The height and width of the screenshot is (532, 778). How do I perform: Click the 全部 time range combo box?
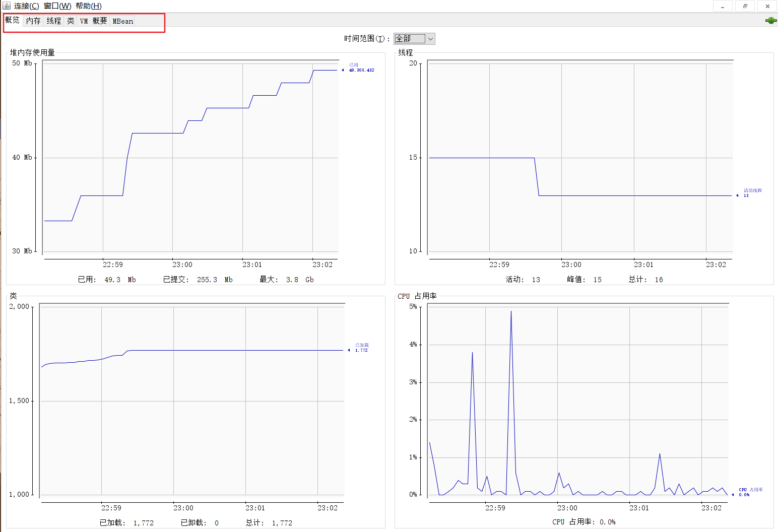point(414,39)
